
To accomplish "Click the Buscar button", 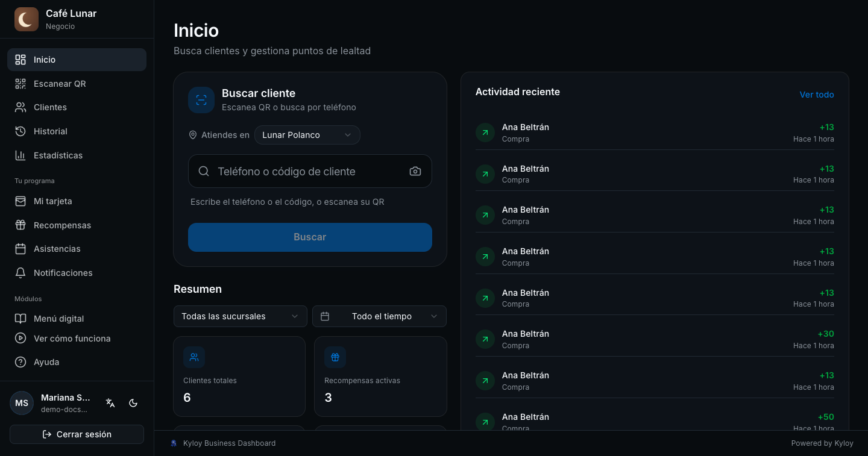I will tap(310, 237).
